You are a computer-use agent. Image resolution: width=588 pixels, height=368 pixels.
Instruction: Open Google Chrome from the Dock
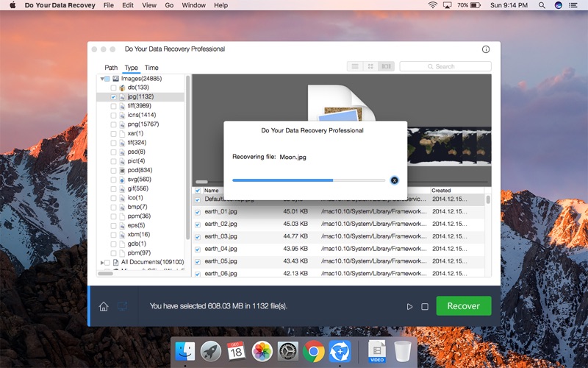point(314,352)
